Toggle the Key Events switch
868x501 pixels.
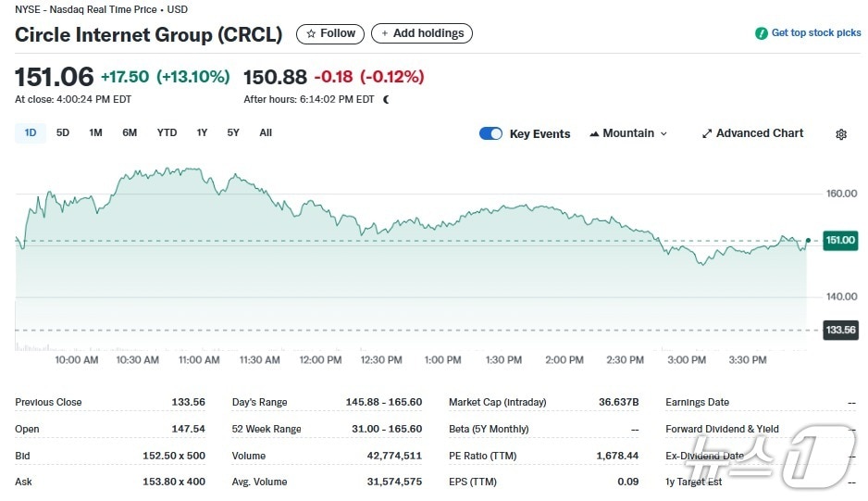pos(490,133)
